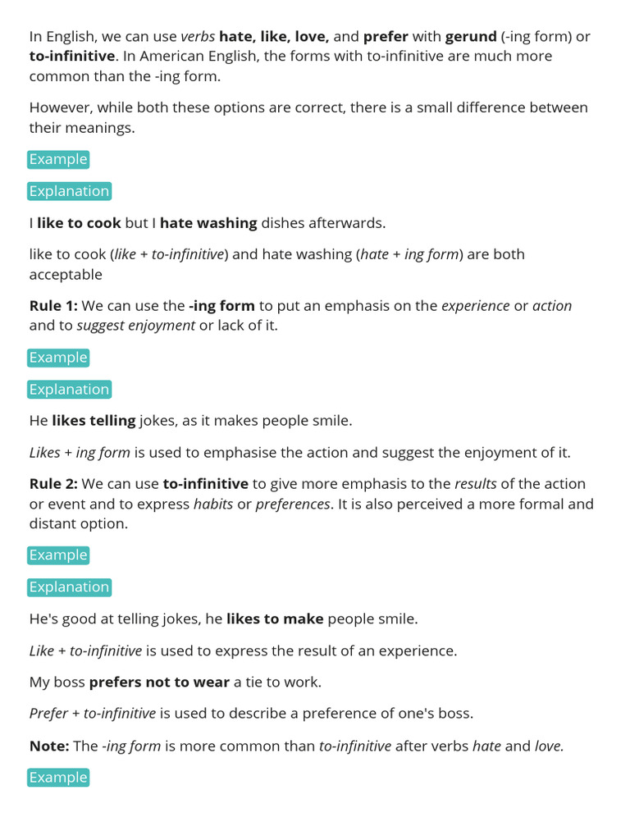Click the italic phrase "suggest enjoyment"
Image resolution: width=630 pixels, height=840 pixels.
136,326
